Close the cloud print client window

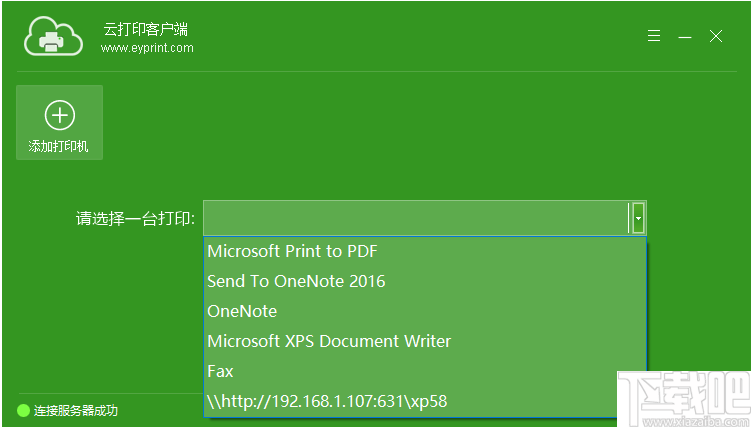coord(716,36)
